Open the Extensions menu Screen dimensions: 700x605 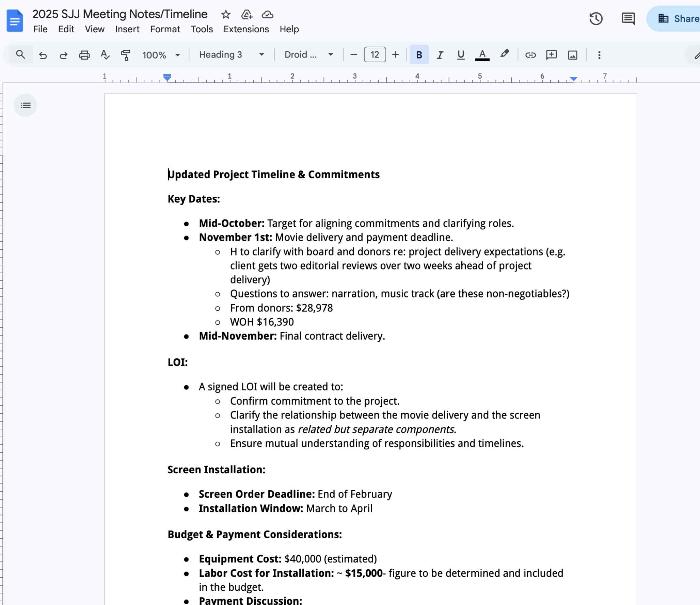pos(246,29)
